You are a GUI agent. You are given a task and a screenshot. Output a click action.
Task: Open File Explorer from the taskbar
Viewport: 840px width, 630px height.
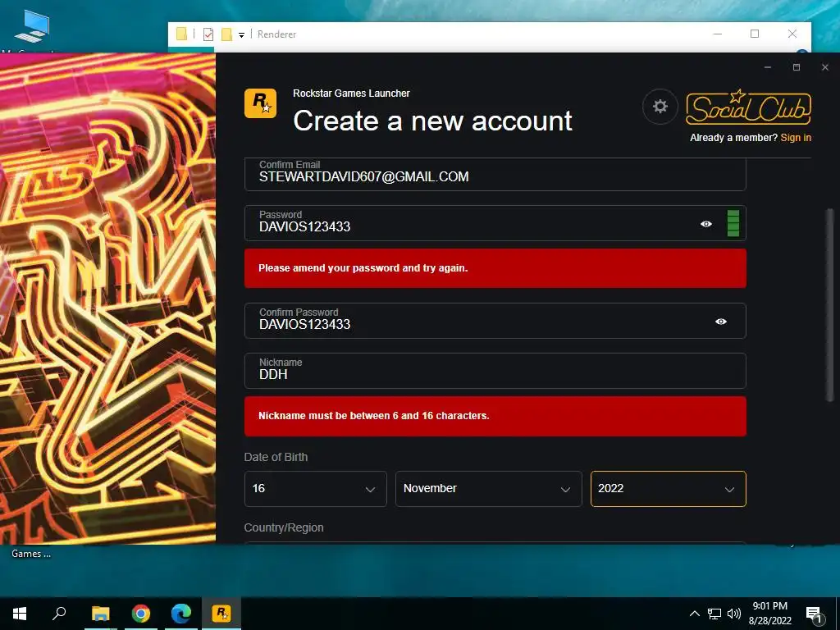[100, 614]
